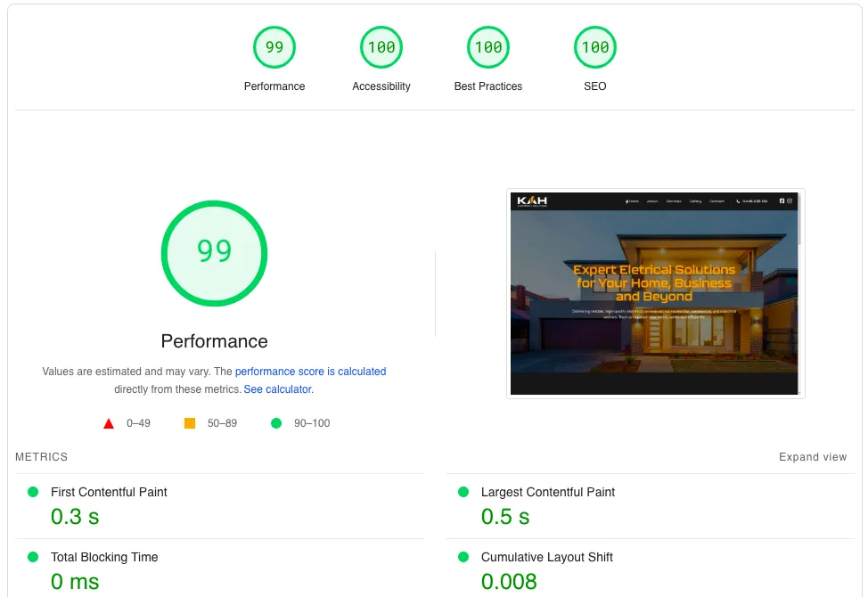Image resolution: width=868 pixels, height=597 pixels.
Task: Click the Performance score gauge at top
Action: point(274,48)
